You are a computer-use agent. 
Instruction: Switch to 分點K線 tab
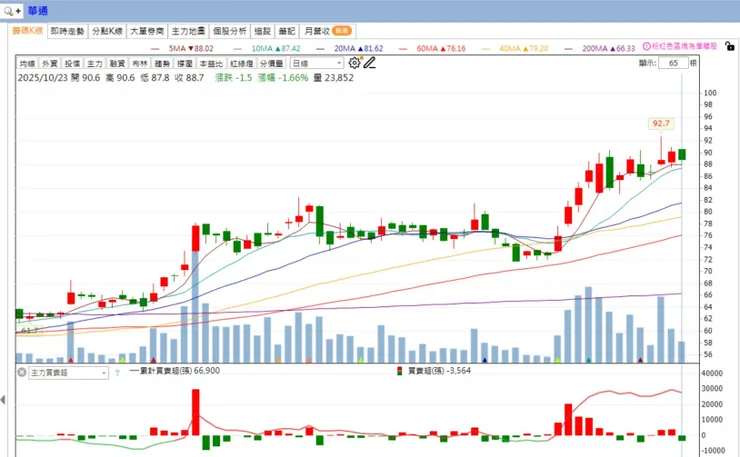click(x=107, y=31)
